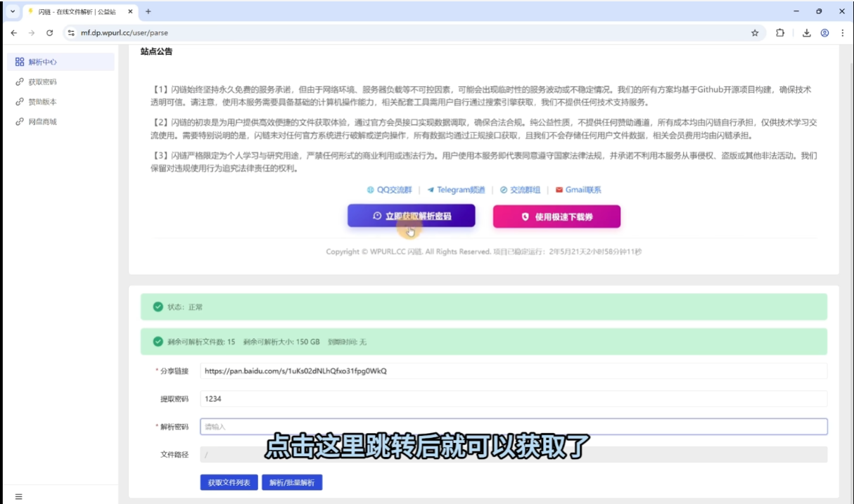
Task: Click the Telegram paper-plane icon
Action: (430, 189)
